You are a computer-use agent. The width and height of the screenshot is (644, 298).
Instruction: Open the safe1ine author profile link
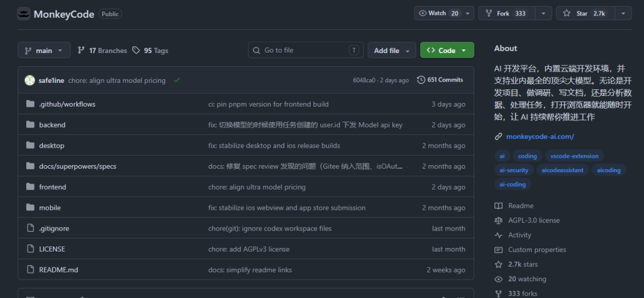point(51,80)
